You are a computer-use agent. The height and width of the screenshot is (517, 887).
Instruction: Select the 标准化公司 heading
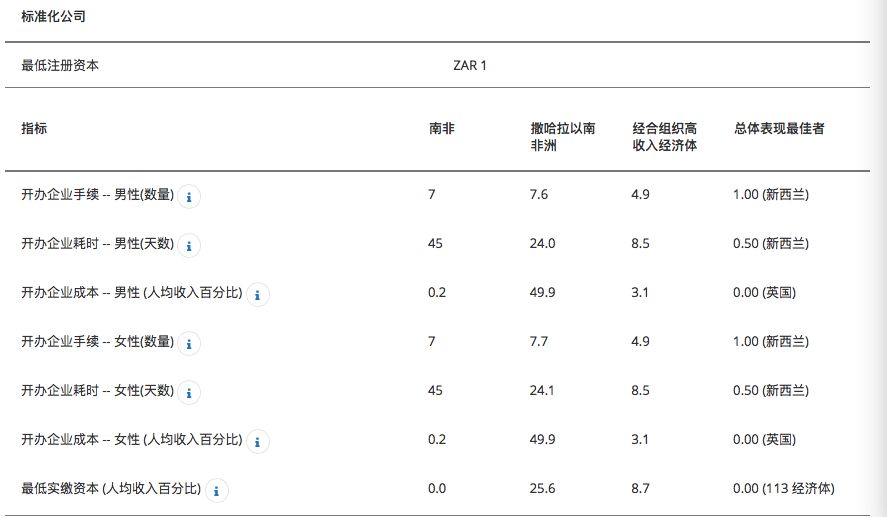53,16
